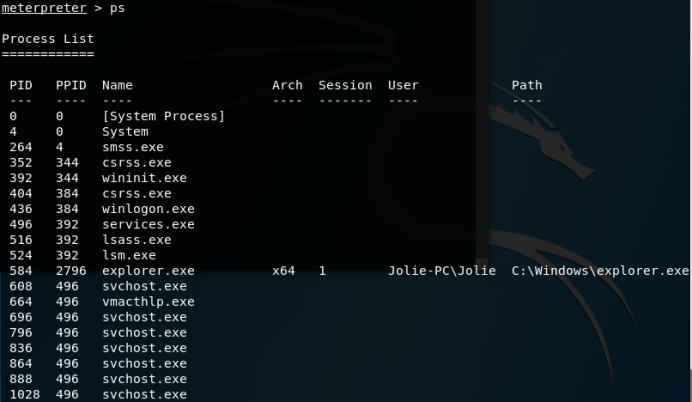Click svchost.exe in the PID 796 row

pyautogui.click(x=144, y=332)
